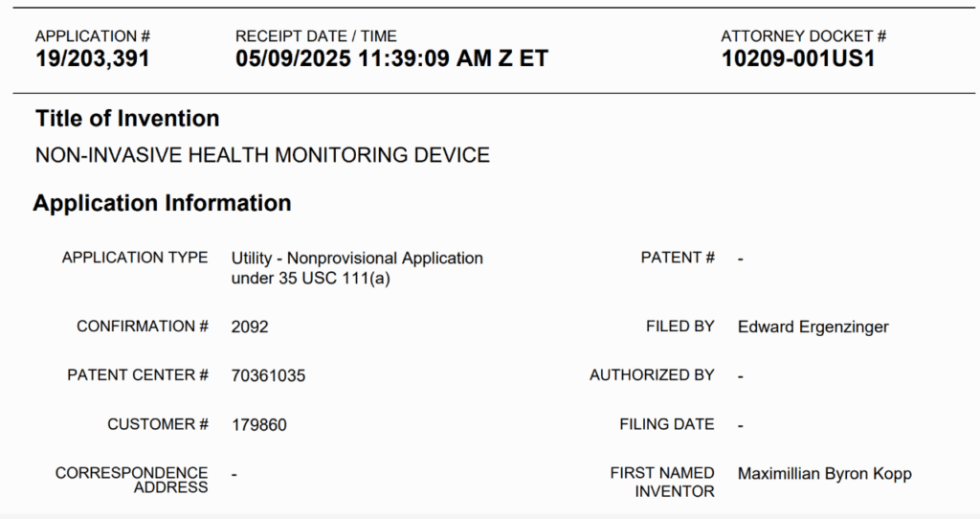The height and width of the screenshot is (519, 980).
Task: Select the Non-Invasive Health Monitoring Device title
Action: [x=262, y=155]
